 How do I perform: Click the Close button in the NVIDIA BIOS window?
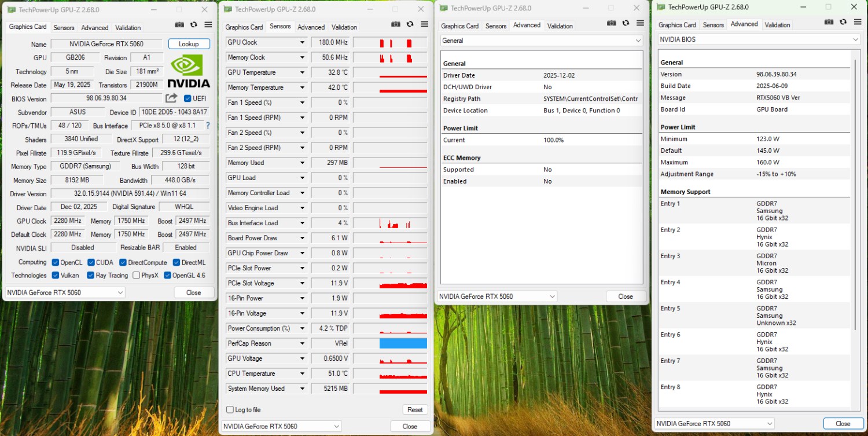[843, 423]
